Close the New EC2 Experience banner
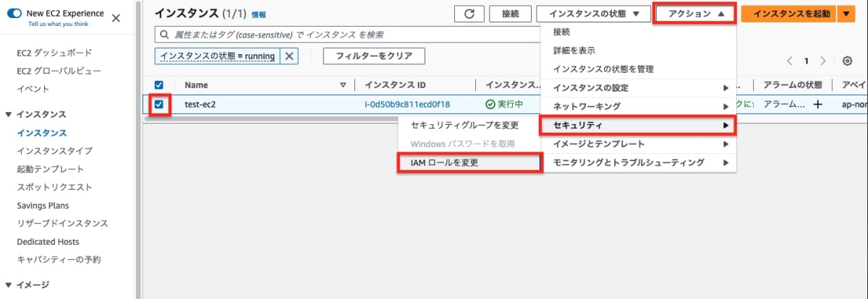 (x=116, y=18)
